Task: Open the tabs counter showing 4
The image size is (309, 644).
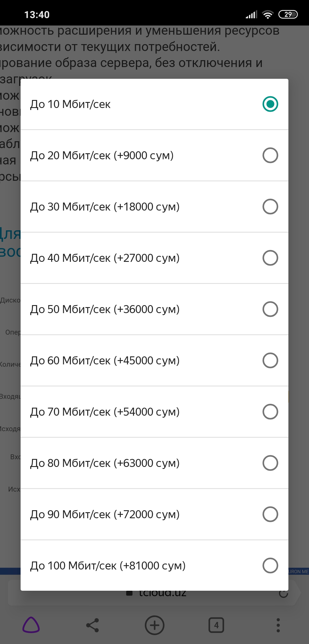Action: click(x=216, y=625)
